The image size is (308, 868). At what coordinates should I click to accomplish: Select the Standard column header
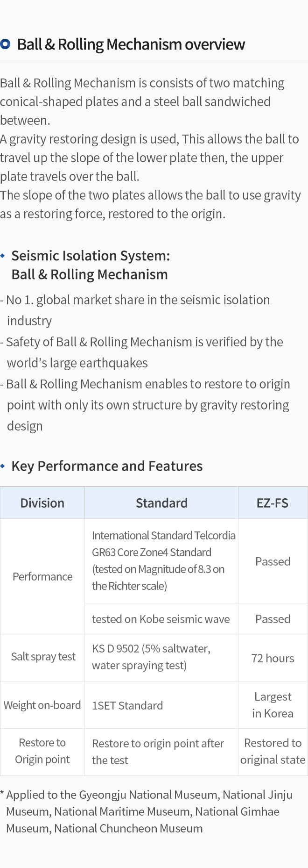161,503
